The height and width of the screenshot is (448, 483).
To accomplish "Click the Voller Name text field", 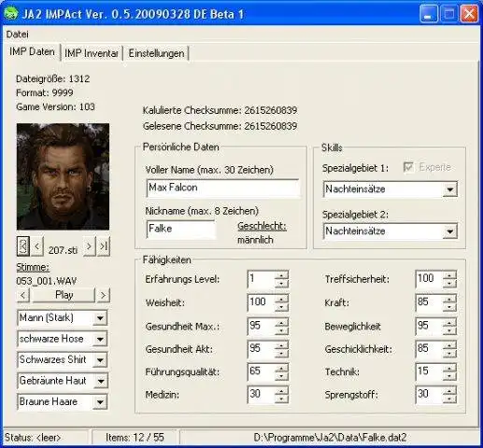I will (x=223, y=188).
